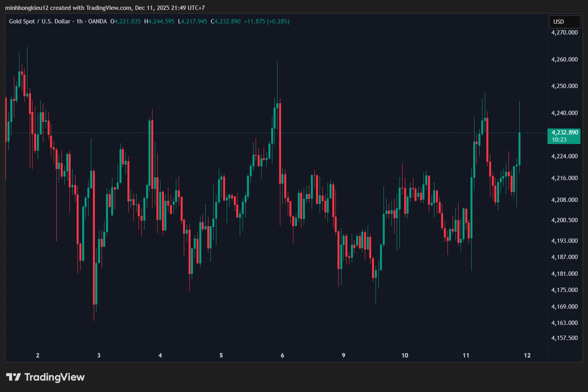The width and height of the screenshot is (588, 392).
Task: Click the 10:23 candle countdown timer
Action: pyautogui.click(x=559, y=140)
